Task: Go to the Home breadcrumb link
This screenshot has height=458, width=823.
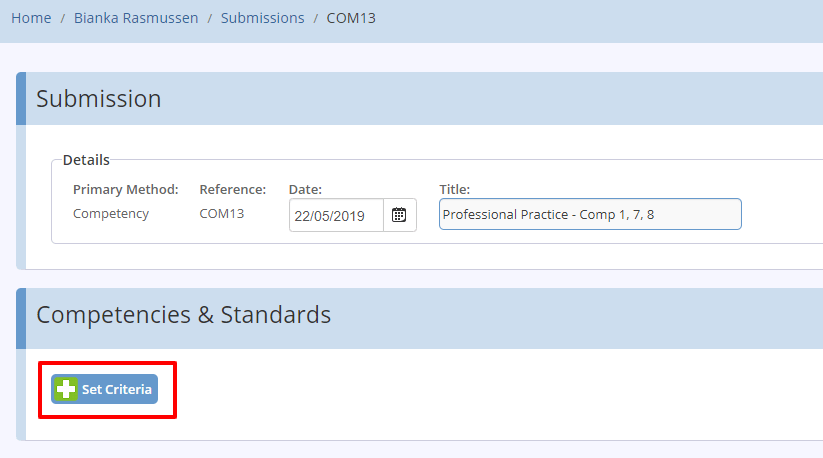Action: (31, 18)
